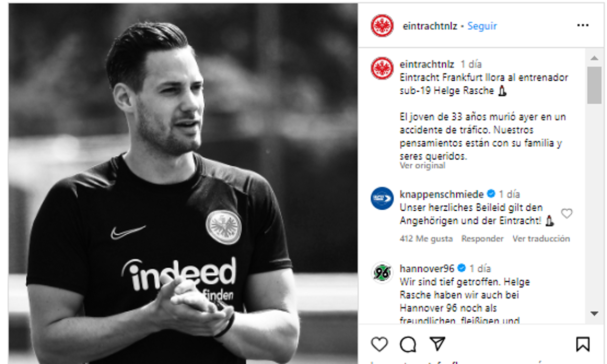Viewport: 607px width, 364px height.
Task: Open the knappenschmiede profile avatar
Action: [382, 198]
